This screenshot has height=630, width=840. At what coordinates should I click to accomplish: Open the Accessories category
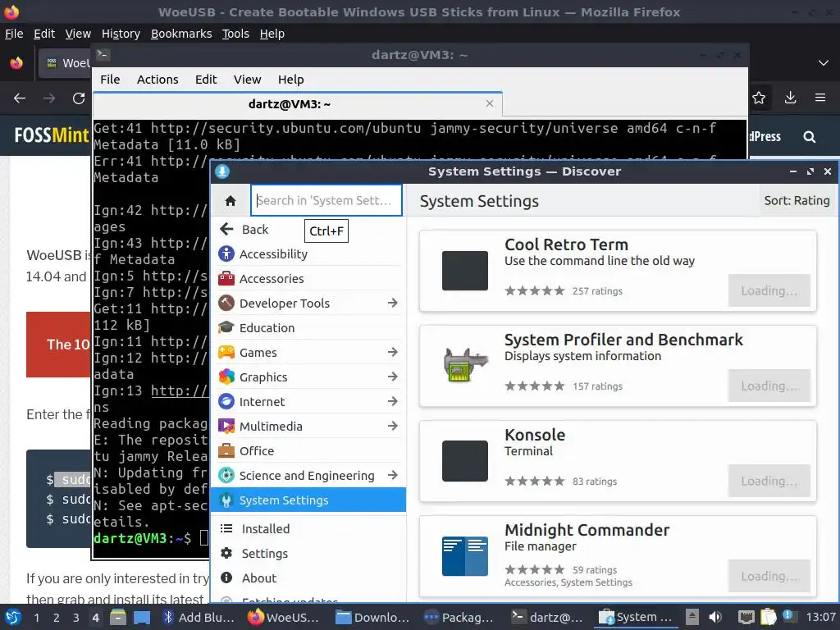(308, 279)
